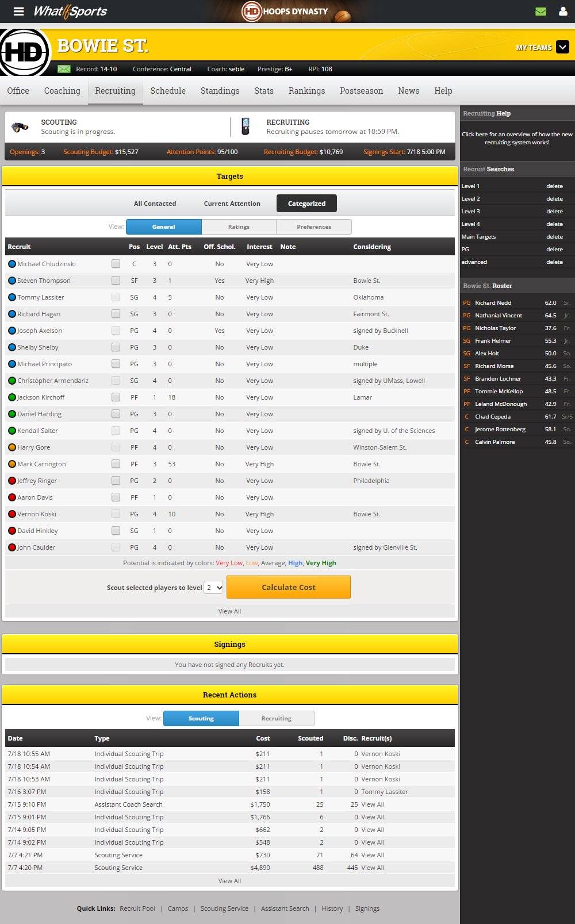Open the scout level dropdown
Viewport: 575px width, 924px height.
pos(213,588)
